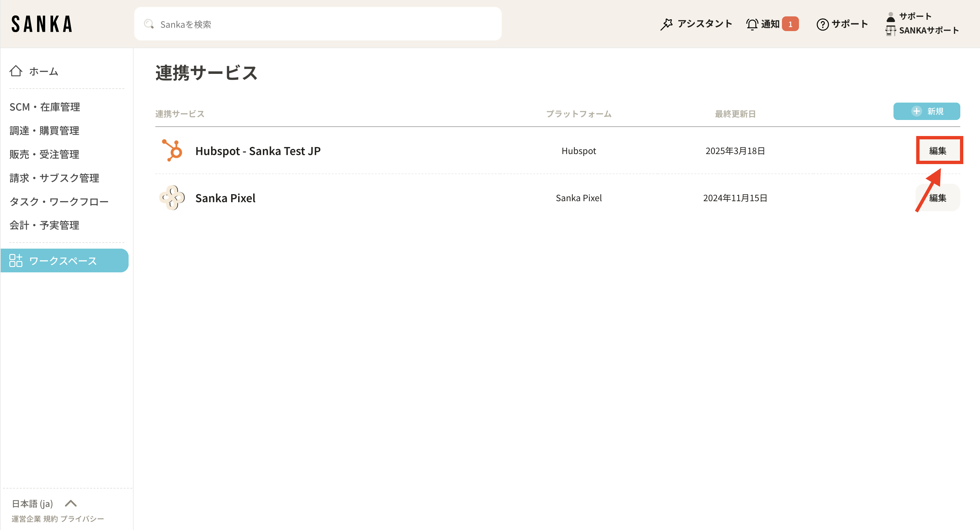The width and height of the screenshot is (980, 530).
Task: Select 販売・受注管理 in sidebar
Action: (44, 154)
